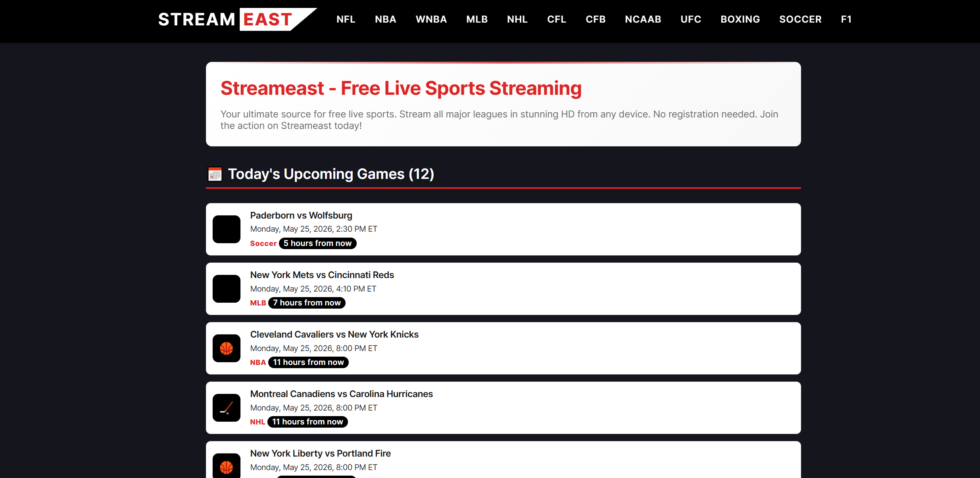
Task: Click 'Monday, May 25, 2026, 2:30 PM ET'
Action: point(313,229)
